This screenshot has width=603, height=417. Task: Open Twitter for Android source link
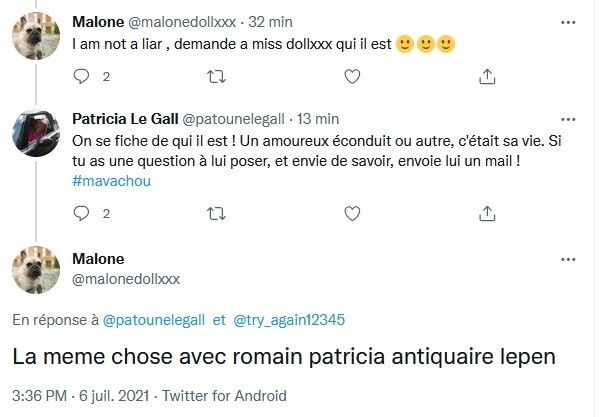(223, 396)
